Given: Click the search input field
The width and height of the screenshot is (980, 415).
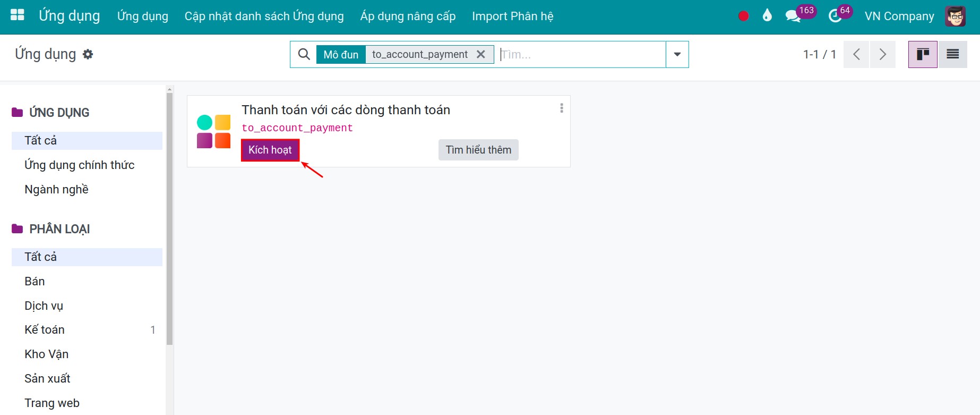Looking at the screenshot, I should pos(582,54).
